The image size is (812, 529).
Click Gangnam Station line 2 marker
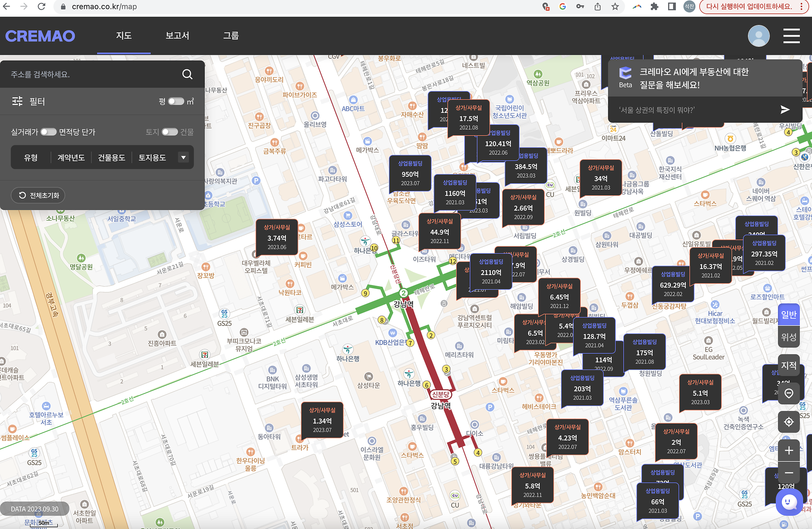(x=403, y=293)
